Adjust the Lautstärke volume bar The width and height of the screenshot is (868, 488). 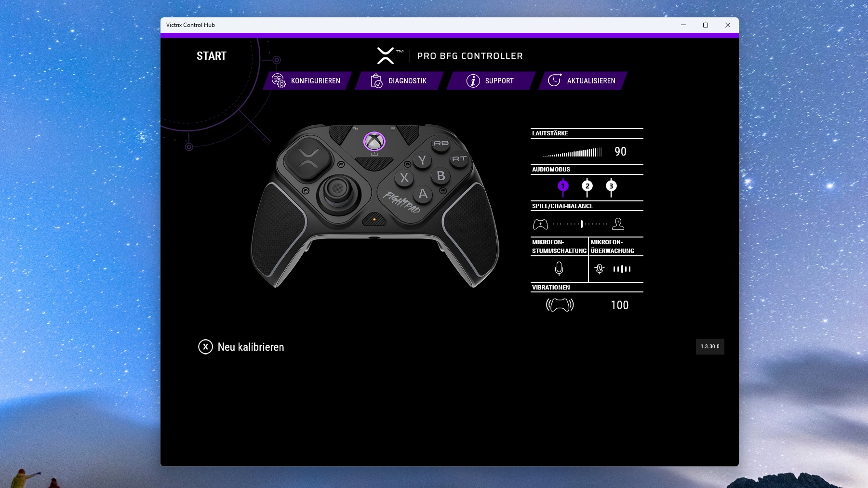573,153
